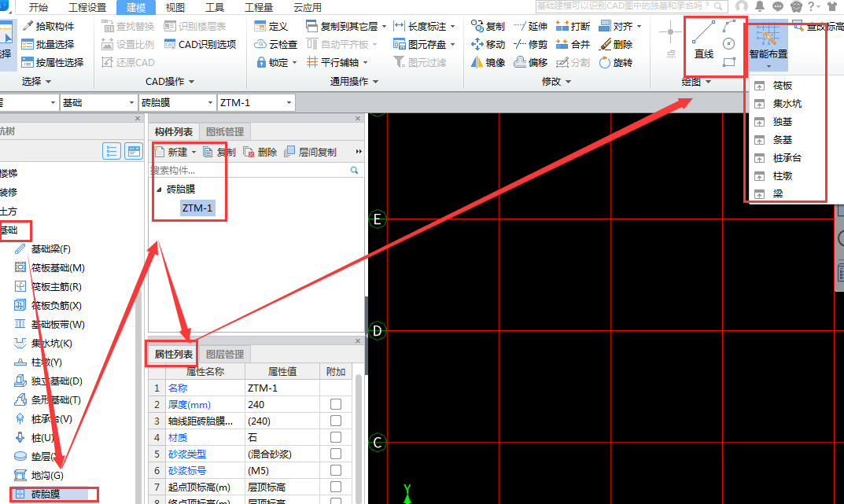Tick the 附加 checkbox for 厚度(mm)

[336, 404]
